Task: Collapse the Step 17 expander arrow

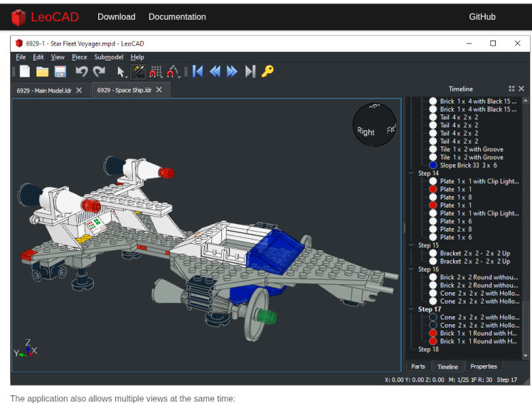Action: tap(411, 309)
